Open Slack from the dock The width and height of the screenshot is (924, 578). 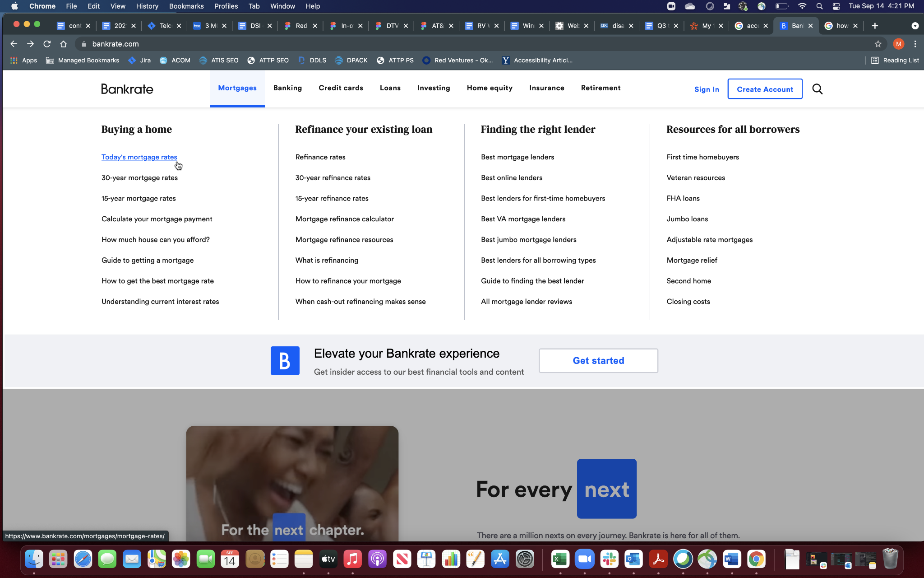(x=609, y=559)
